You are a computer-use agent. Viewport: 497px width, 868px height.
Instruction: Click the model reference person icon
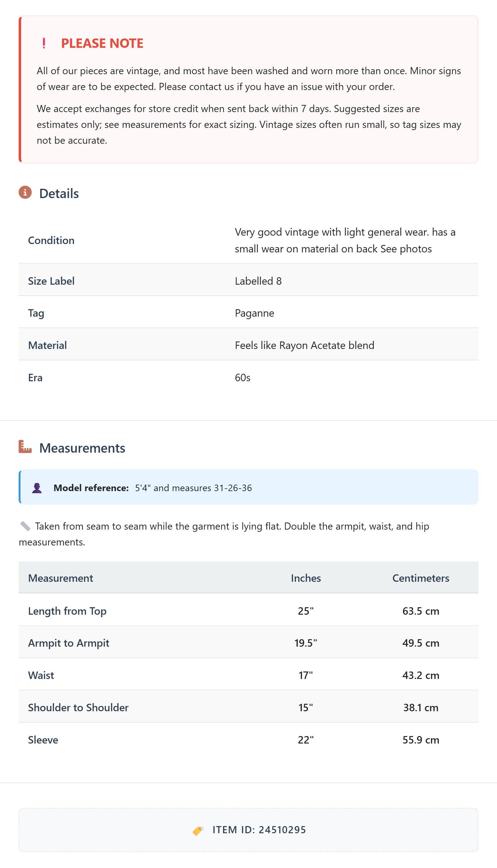tap(37, 488)
